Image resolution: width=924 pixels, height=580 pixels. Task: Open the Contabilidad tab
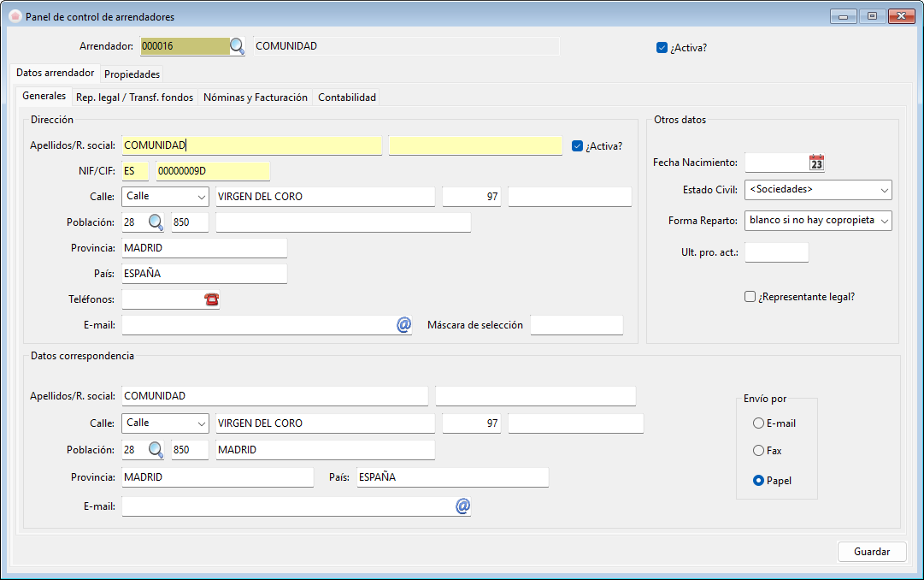tap(347, 98)
